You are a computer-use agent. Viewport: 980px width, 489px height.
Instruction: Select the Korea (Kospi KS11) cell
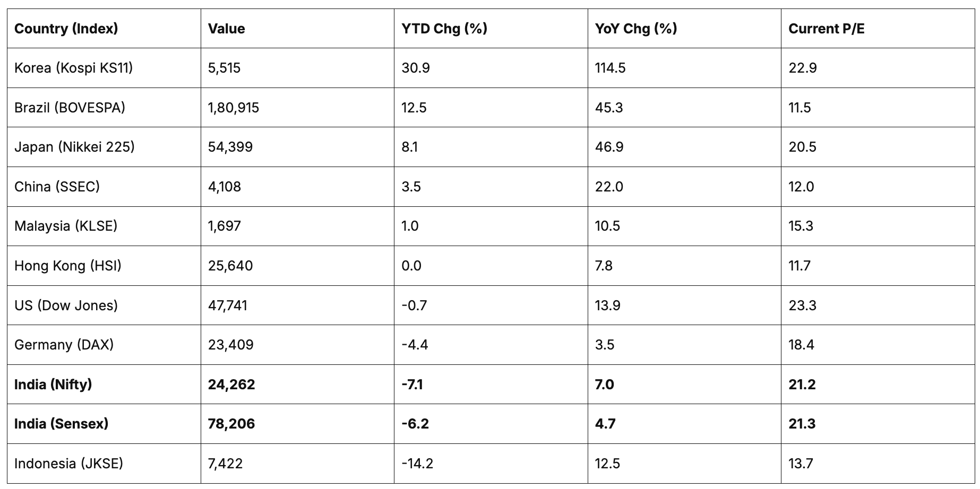coord(73,68)
